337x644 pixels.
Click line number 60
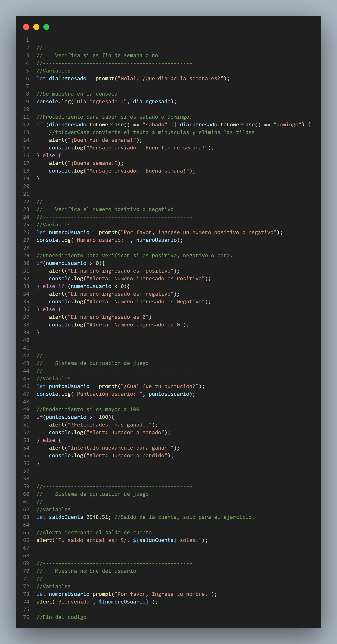tap(26, 494)
